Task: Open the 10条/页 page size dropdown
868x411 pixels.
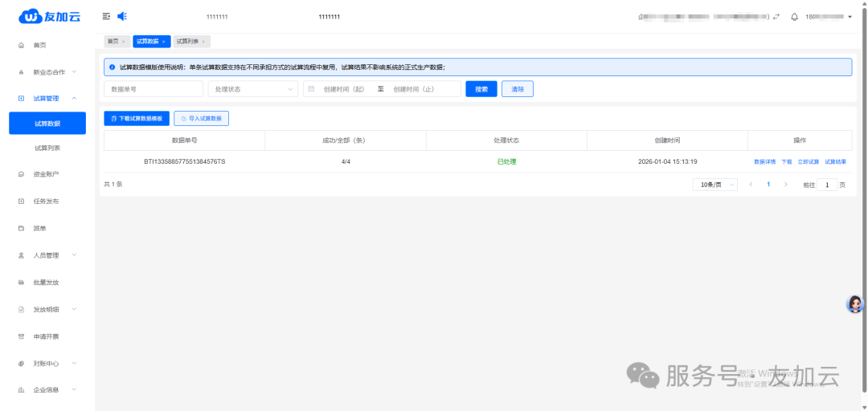Action: 714,185
